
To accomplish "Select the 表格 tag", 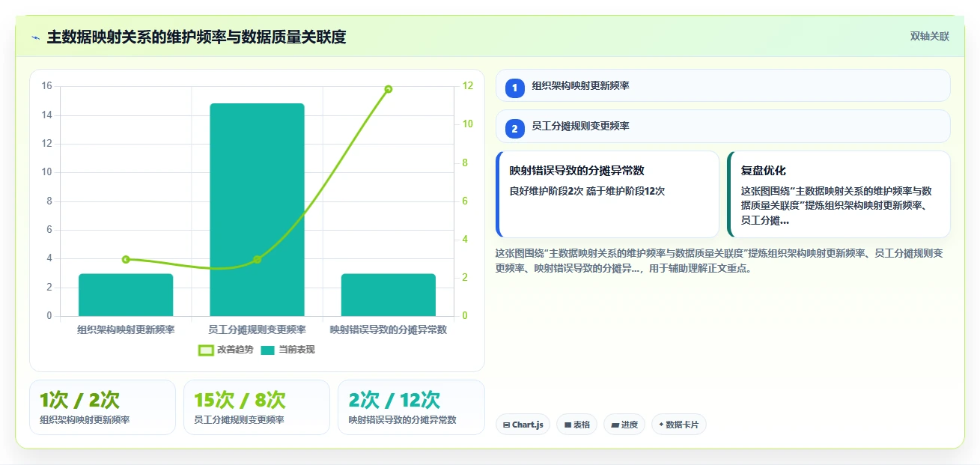I will [x=576, y=425].
